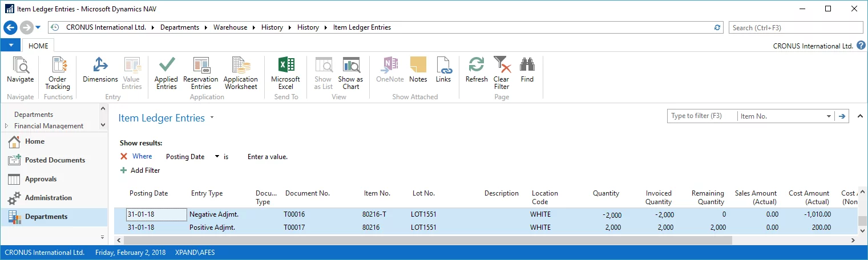The height and width of the screenshot is (260, 868).
Task: Click Clear Filter in ribbon
Action: point(501,74)
